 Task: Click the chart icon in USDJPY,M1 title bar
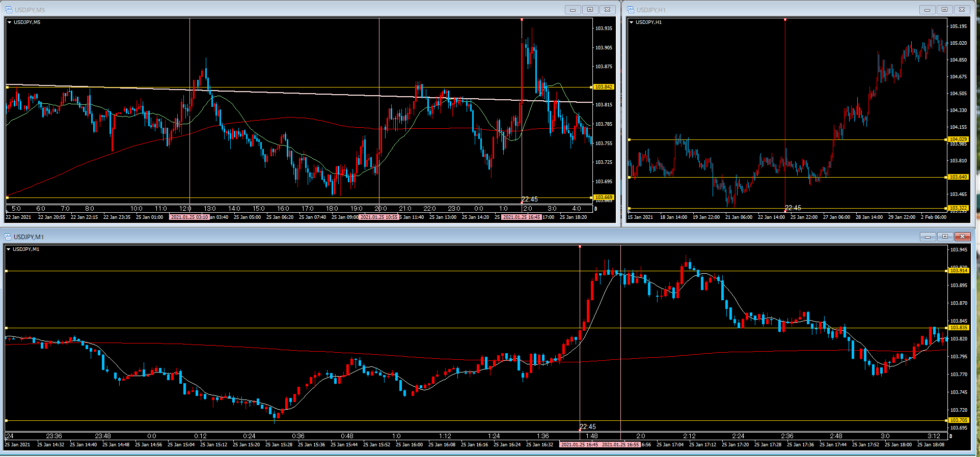click(x=8, y=237)
